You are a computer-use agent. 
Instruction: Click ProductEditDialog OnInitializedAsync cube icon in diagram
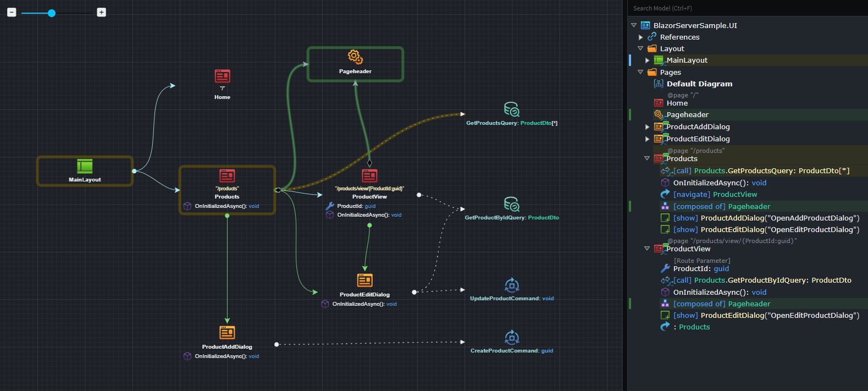click(x=325, y=304)
